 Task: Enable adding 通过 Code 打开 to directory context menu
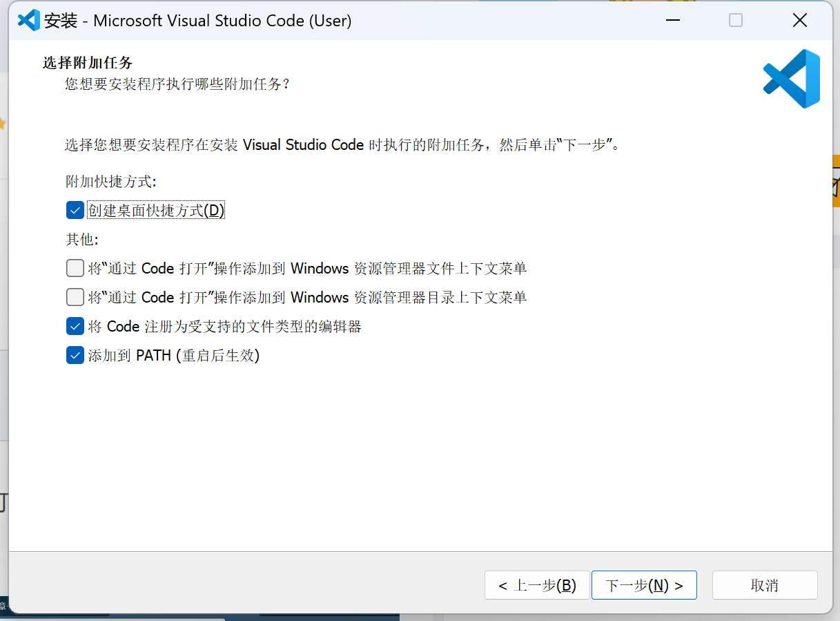75,297
